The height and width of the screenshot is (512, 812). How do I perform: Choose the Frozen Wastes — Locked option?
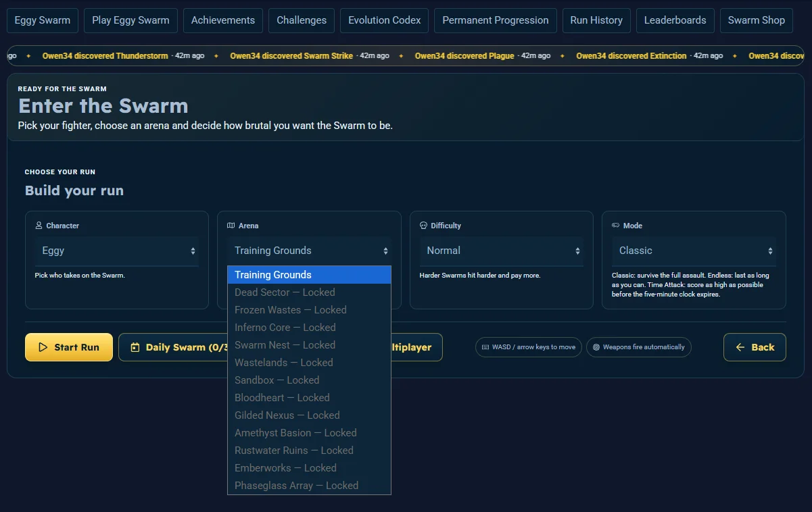pos(309,310)
